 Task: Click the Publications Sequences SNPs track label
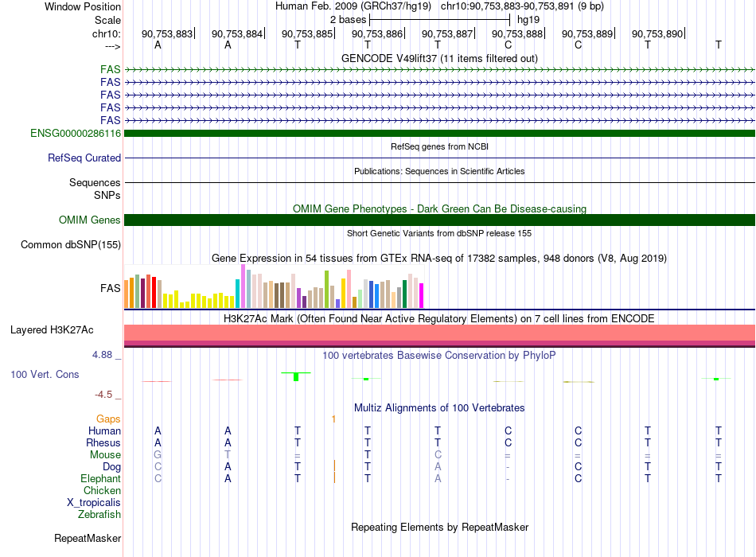[95, 189]
